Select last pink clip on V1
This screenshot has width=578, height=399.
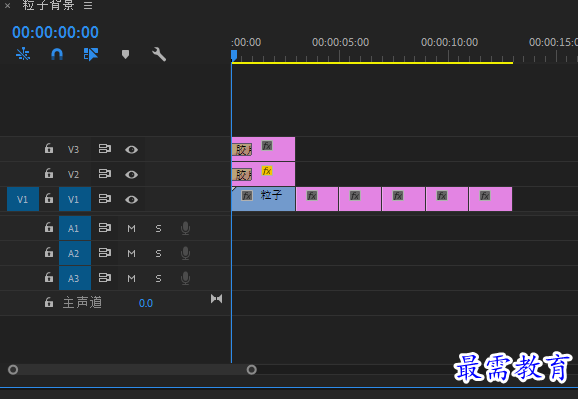491,199
